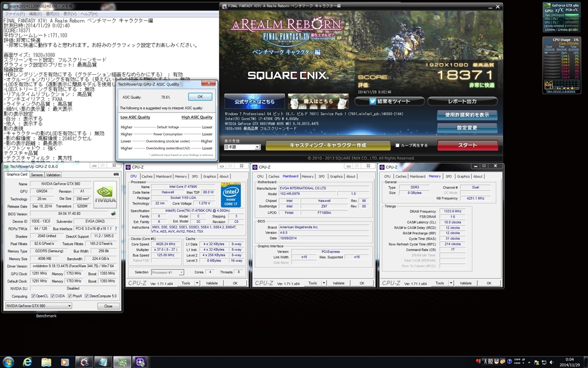Viewport: 588px width, 368px height.
Task: Click キャスティング・キャラクター作成 button
Action: point(328,145)
